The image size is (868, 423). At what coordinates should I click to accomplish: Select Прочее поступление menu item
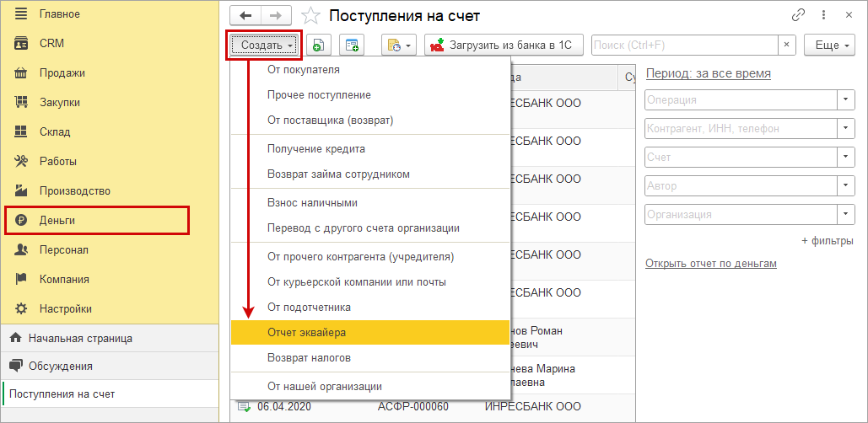click(369, 95)
